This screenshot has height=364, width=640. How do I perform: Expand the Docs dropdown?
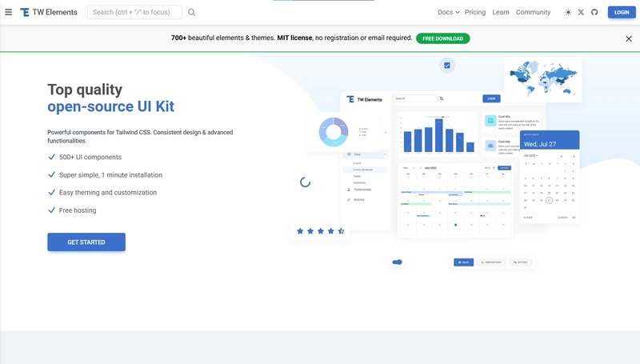pyautogui.click(x=448, y=12)
